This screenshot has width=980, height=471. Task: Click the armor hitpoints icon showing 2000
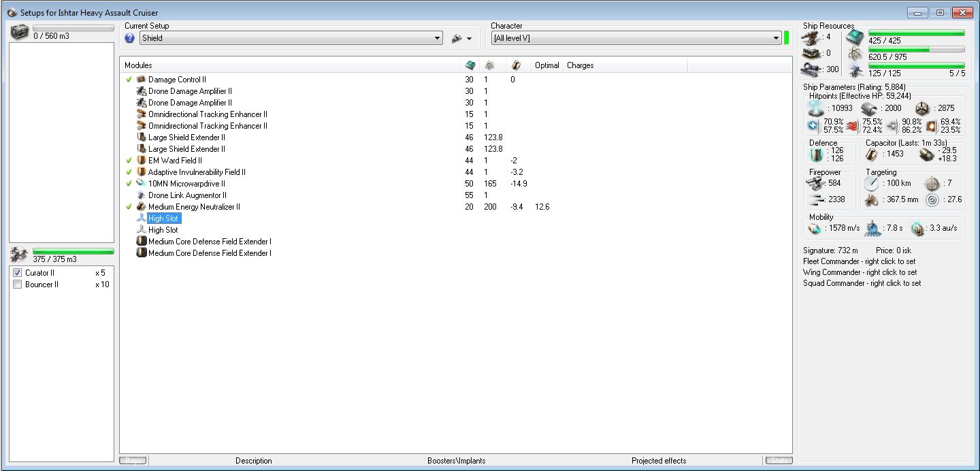coord(868,108)
